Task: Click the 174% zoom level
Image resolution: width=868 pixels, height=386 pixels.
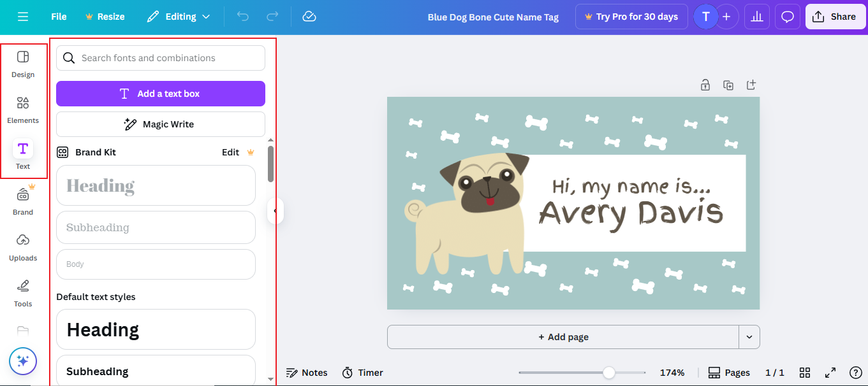Action: [672, 373]
